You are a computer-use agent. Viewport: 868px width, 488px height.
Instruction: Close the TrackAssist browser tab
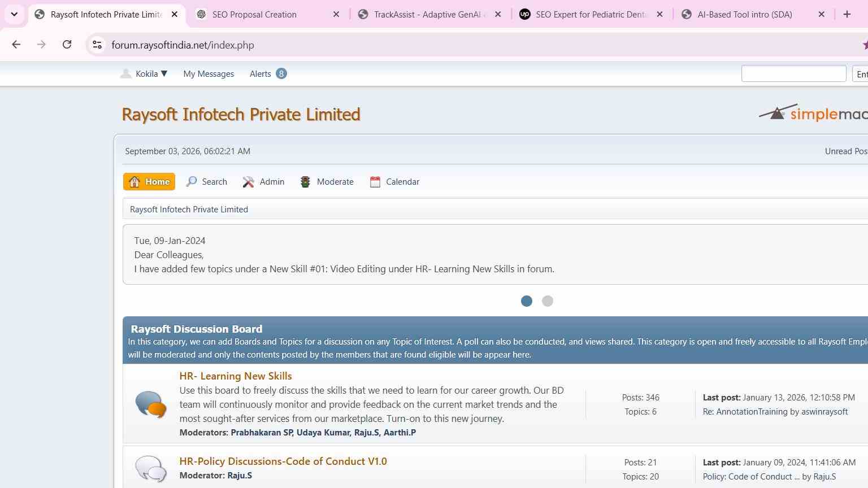[x=498, y=15]
